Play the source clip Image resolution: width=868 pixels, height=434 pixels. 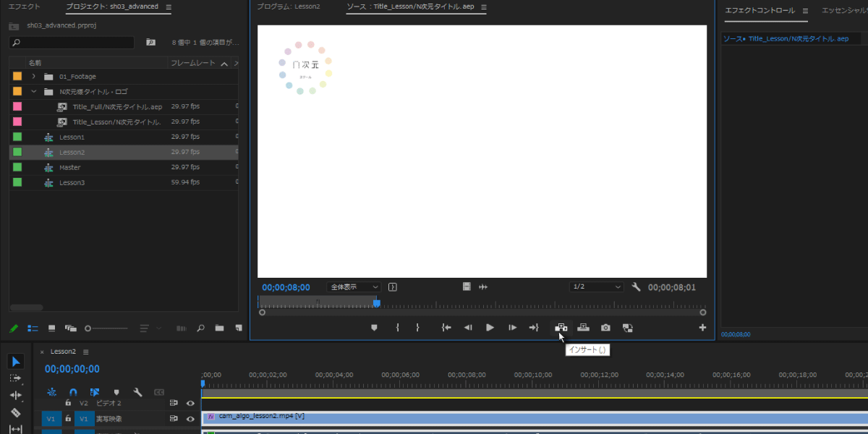coord(490,328)
